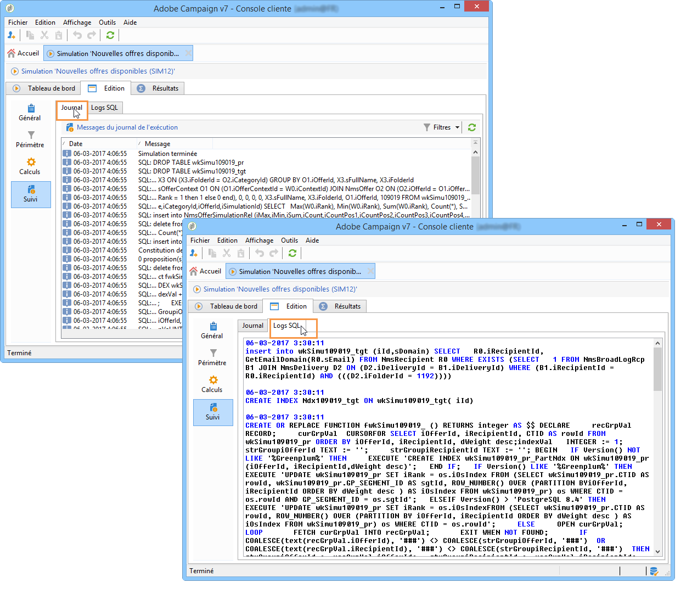Open Affichage menu in back window

pyautogui.click(x=77, y=23)
